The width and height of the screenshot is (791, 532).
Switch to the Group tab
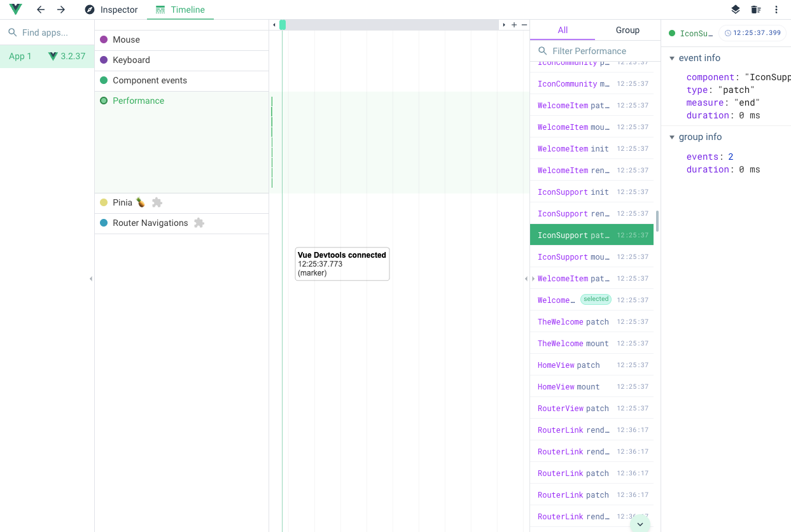(x=627, y=30)
